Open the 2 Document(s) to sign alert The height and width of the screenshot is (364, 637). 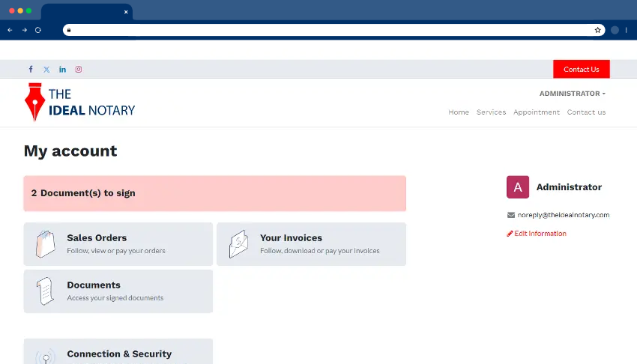coord(214,193)
